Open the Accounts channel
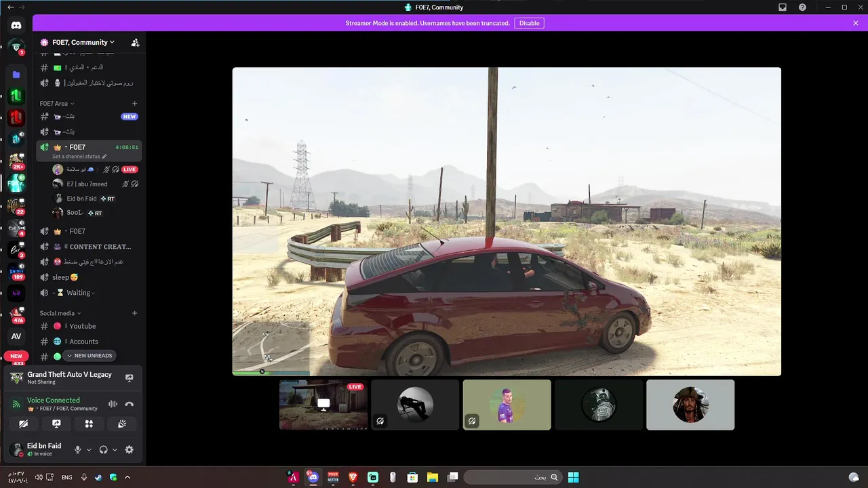868x488 pixels. [90, 342]
